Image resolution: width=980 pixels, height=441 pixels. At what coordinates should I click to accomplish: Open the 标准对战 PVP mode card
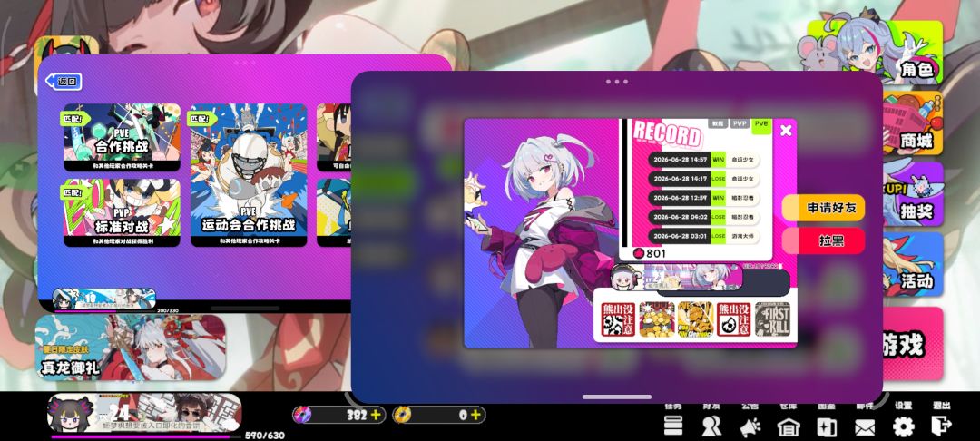122,212
